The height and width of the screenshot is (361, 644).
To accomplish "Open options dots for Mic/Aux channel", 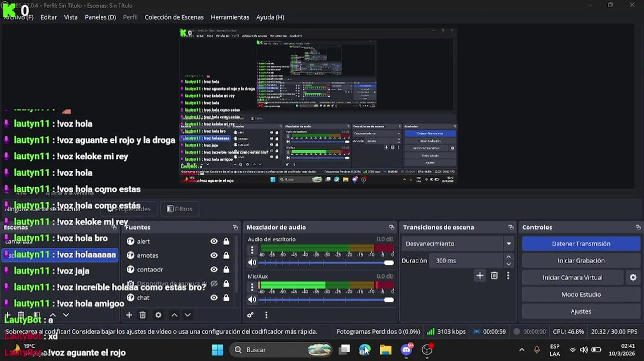I will (x=252, y=287).
